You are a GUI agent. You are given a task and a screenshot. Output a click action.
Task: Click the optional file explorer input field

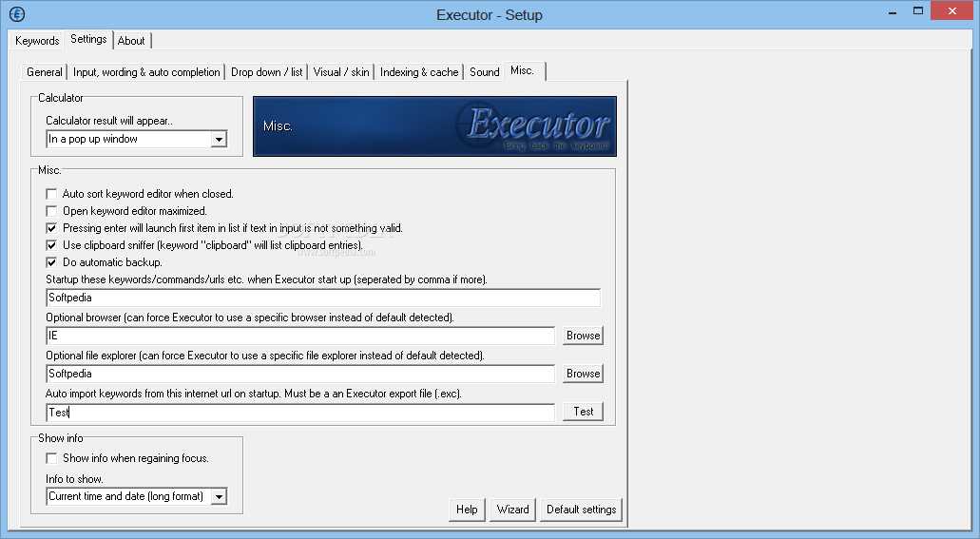point(300,374)
